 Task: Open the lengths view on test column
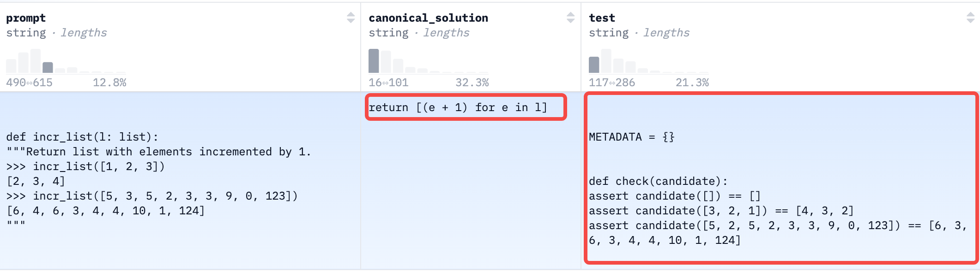pyautogui.click(x=666, y=32)
